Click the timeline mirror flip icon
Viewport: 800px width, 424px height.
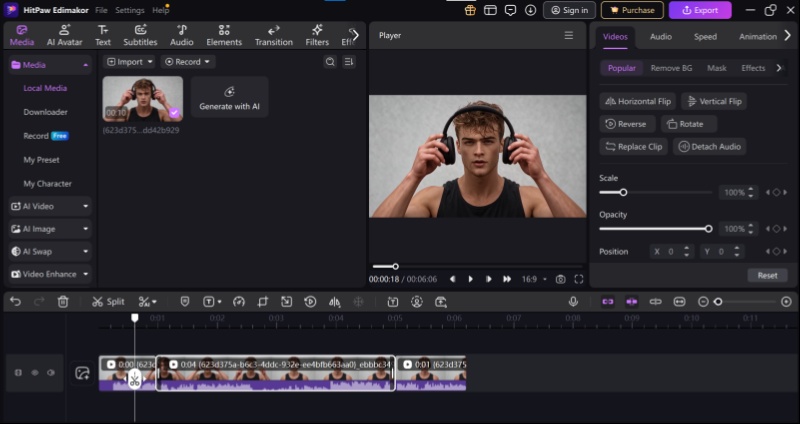click(334, 302)
